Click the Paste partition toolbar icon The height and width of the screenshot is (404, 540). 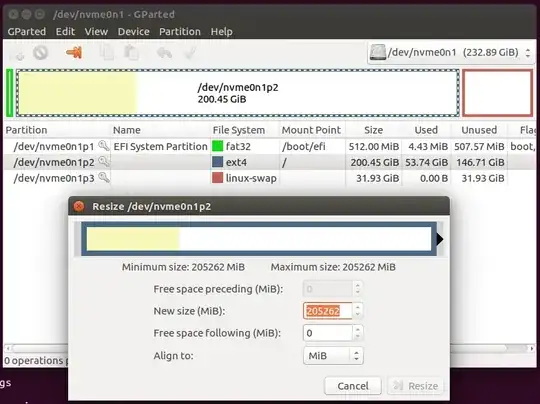(x=132, y=53)
